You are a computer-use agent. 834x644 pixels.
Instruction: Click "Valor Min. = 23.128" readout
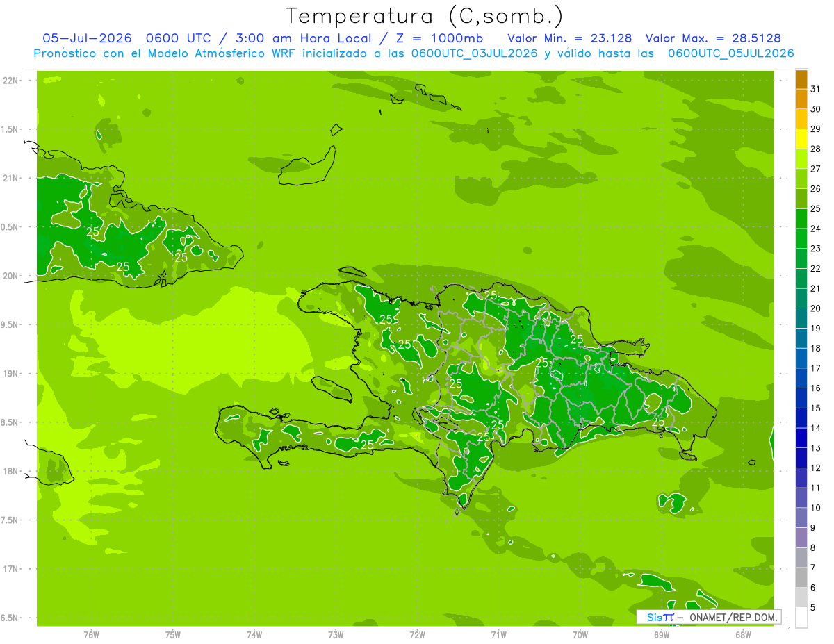coord(570,38)
